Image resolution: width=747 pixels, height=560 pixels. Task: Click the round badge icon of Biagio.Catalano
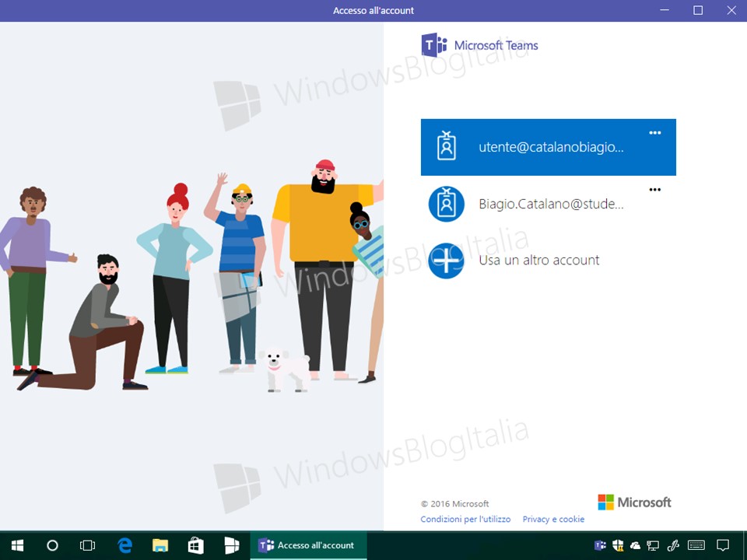point(447,204)
